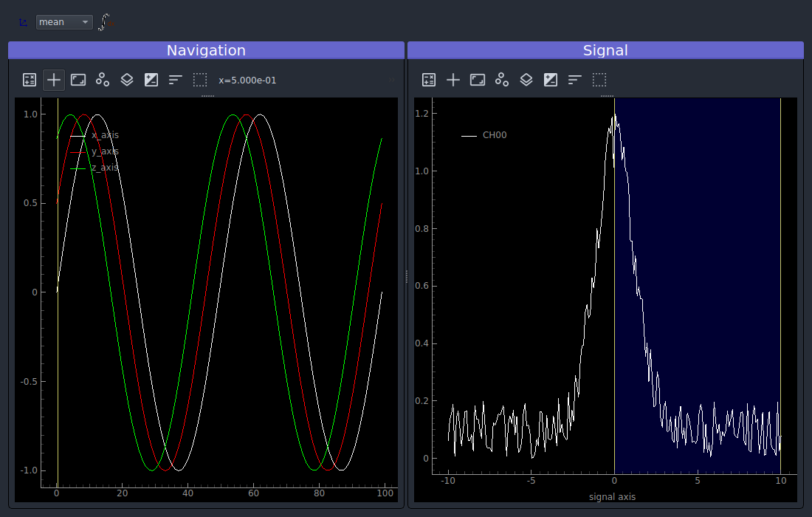Click Signal toolbar grip handle below icons

(607, 96)
